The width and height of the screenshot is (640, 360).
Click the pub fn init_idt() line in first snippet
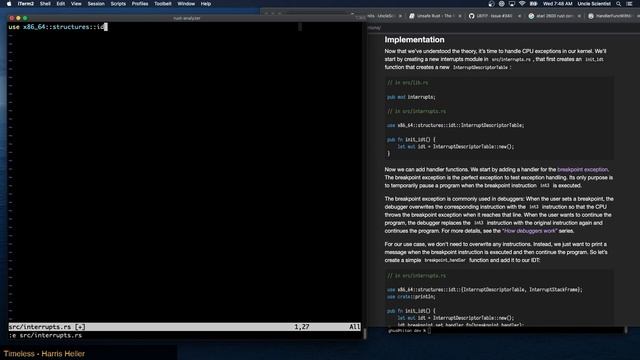[x=411, y=140]
